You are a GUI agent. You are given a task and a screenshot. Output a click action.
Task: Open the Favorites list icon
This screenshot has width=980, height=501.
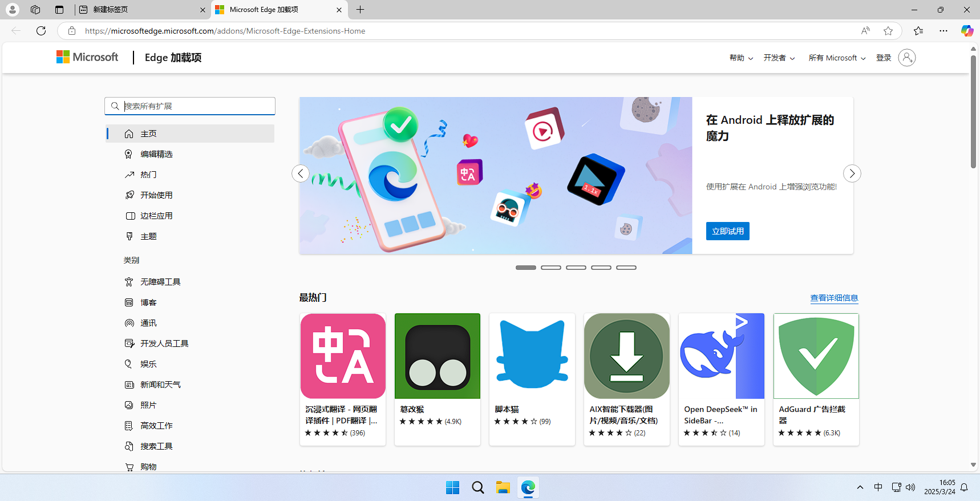[x=918, y=31]
